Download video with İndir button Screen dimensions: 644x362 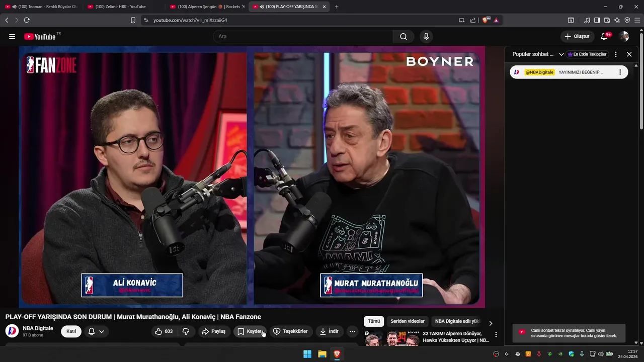pyautogui.click(x=330, y=331)
